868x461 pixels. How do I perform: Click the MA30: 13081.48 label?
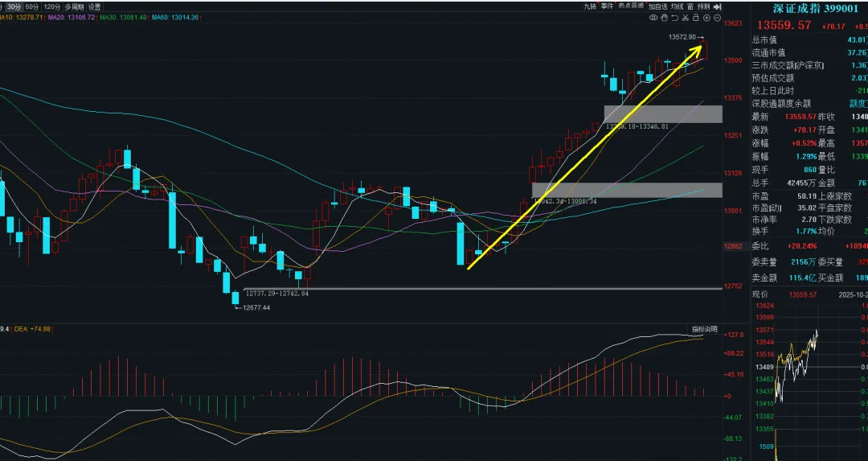(123, 18)
